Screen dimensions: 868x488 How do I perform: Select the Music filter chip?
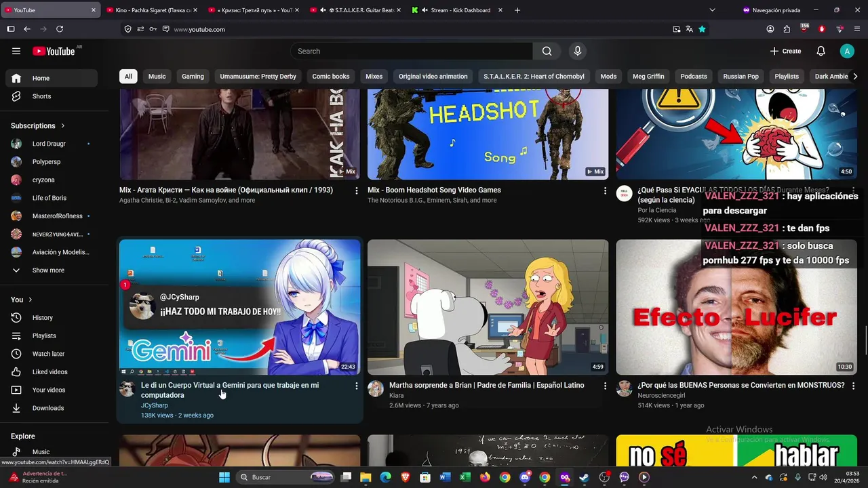click(x=157, y=77)
